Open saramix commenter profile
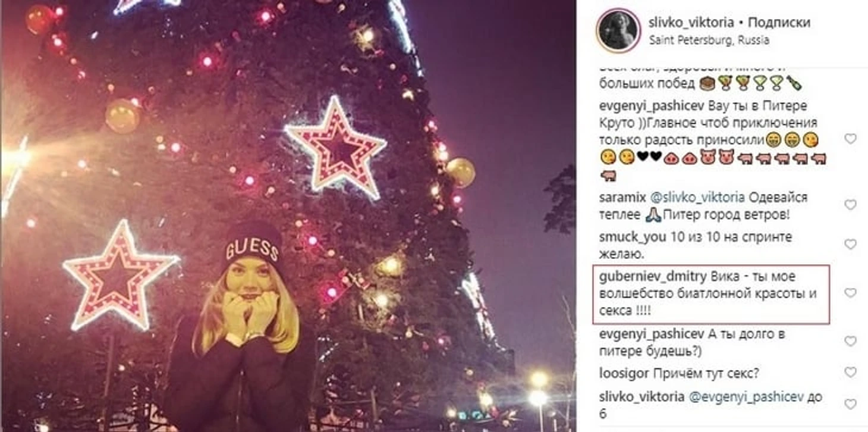 point(621,197)
